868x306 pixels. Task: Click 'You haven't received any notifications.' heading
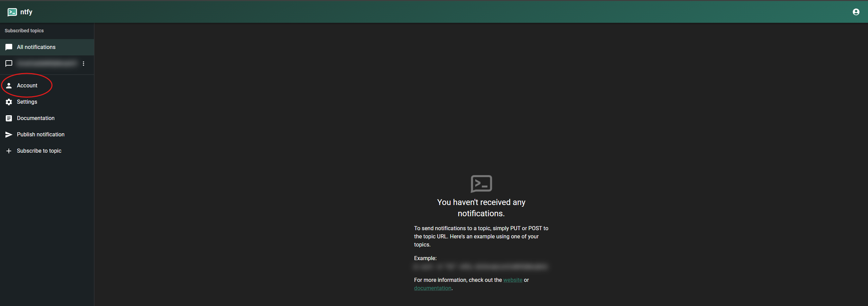point(481,208)
